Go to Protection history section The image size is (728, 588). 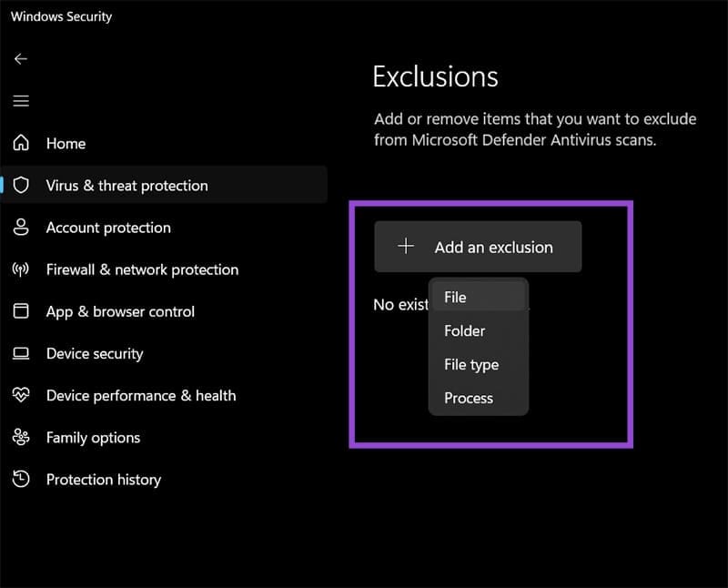point(103,479)
